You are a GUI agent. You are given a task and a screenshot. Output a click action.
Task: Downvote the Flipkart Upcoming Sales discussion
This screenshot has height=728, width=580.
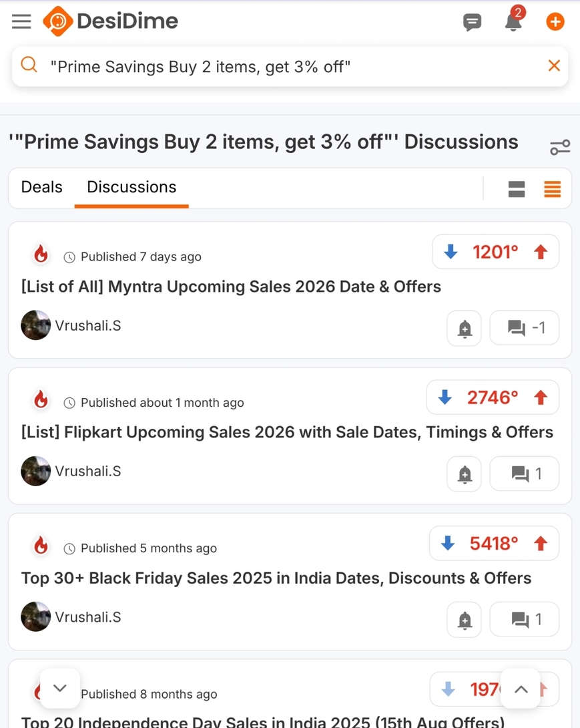pyautogui.click(x=445, y=397)
